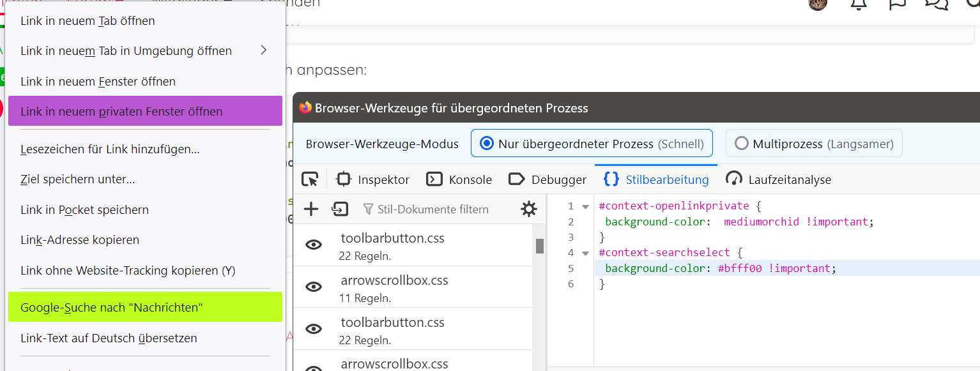
Task: Click the Laufzeitanalyse gauge icon
Action: [x=734, y=179]
